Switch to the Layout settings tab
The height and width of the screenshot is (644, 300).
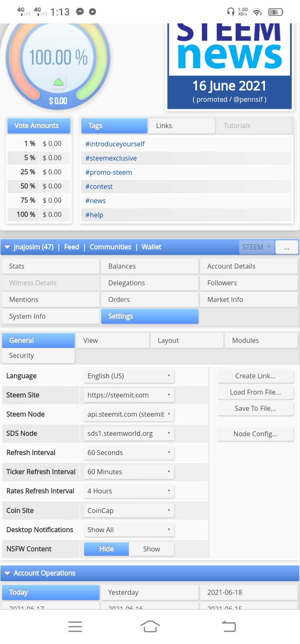187,340
